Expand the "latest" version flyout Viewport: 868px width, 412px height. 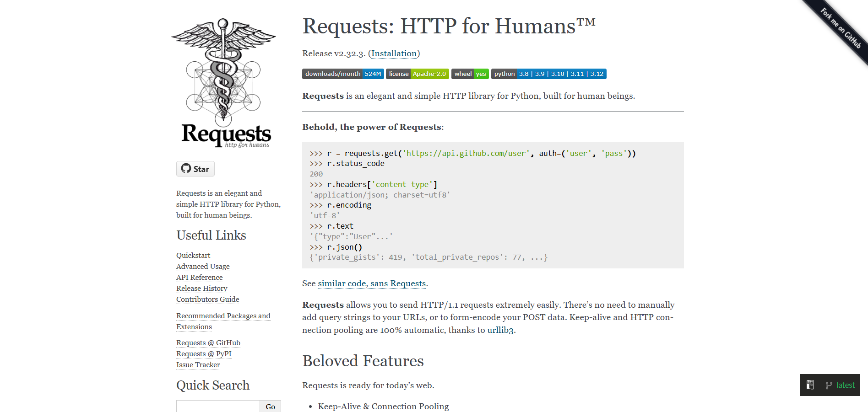pyautogui.click(x=845, y=385)
